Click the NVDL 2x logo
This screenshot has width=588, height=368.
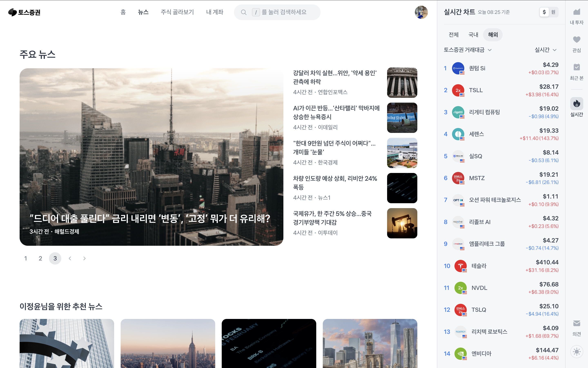460,288
